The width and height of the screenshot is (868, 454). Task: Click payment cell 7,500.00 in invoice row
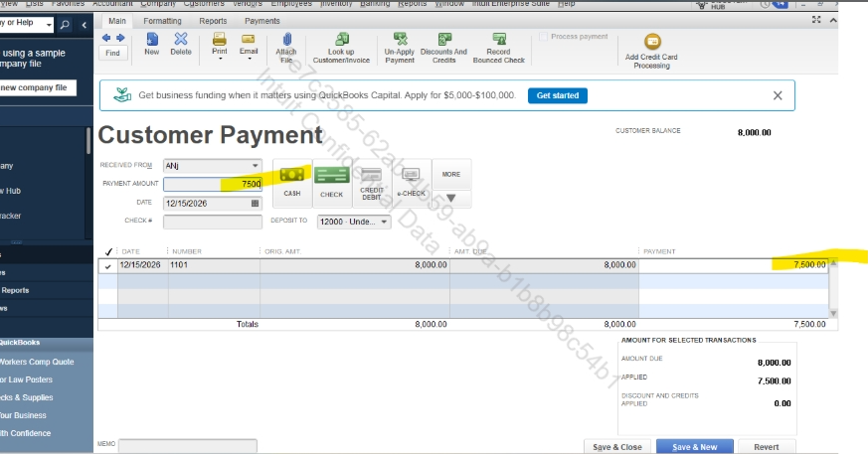pos(734,265)
